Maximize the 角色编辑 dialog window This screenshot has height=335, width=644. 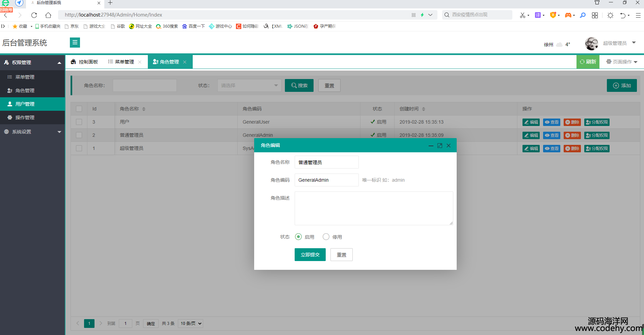coord(440,146)
